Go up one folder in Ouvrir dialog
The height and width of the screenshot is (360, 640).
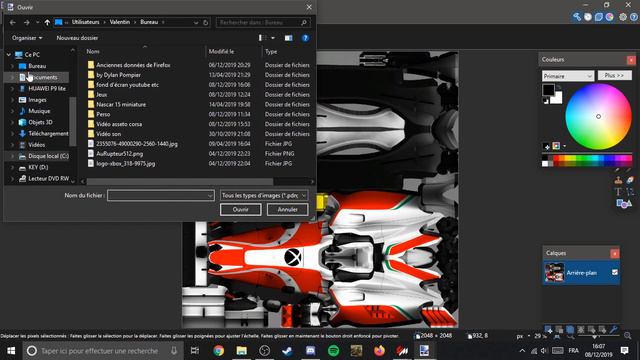47,22
